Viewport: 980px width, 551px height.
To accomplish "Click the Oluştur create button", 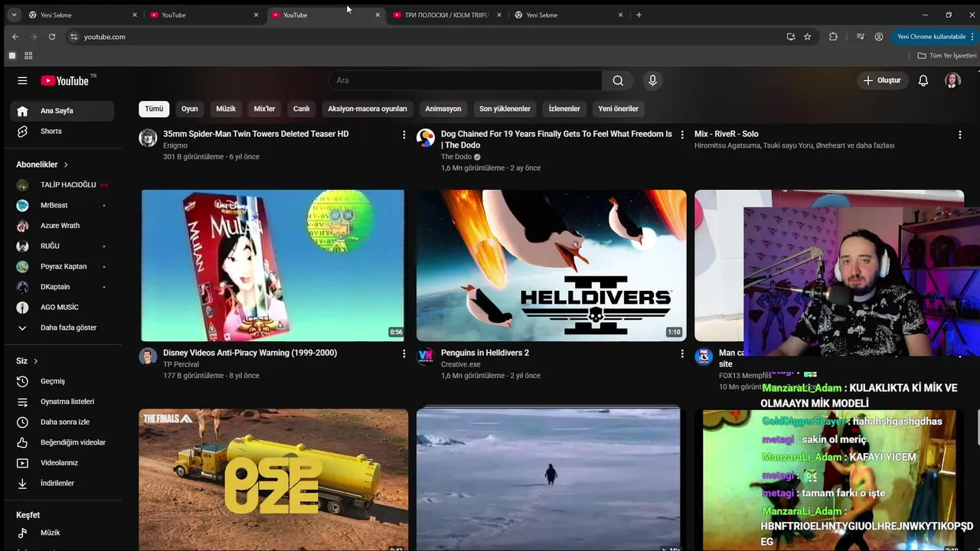I will (x=882, y=80).
